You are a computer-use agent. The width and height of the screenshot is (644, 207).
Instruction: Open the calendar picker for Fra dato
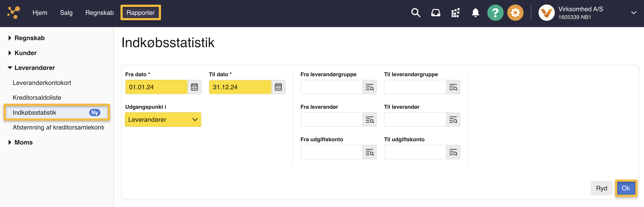(195, 87)
